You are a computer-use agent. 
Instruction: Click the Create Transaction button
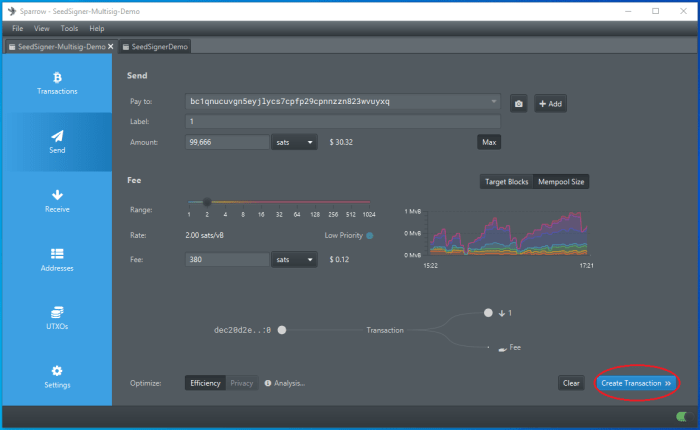636,383
